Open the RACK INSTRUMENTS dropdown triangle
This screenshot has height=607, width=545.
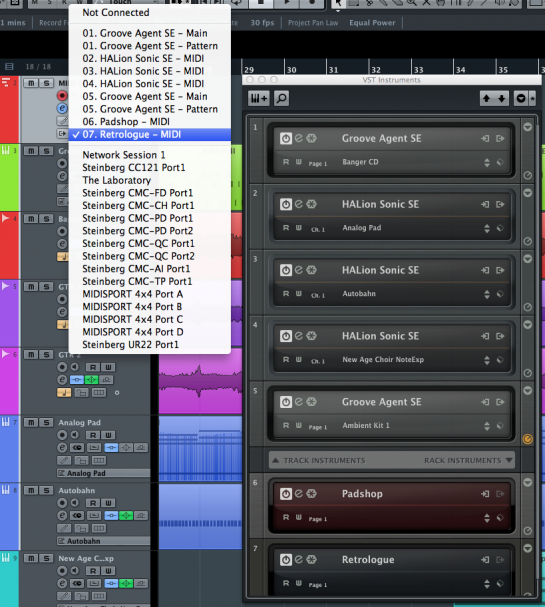pyautogui.click(x=509, y=460)
